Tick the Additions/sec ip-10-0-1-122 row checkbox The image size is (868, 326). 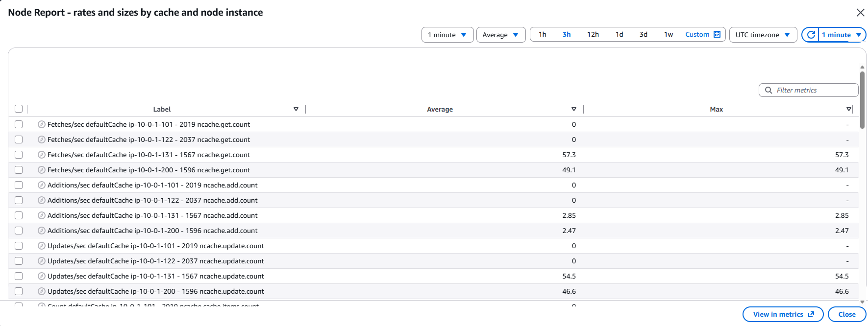click(x=19, y=200)
